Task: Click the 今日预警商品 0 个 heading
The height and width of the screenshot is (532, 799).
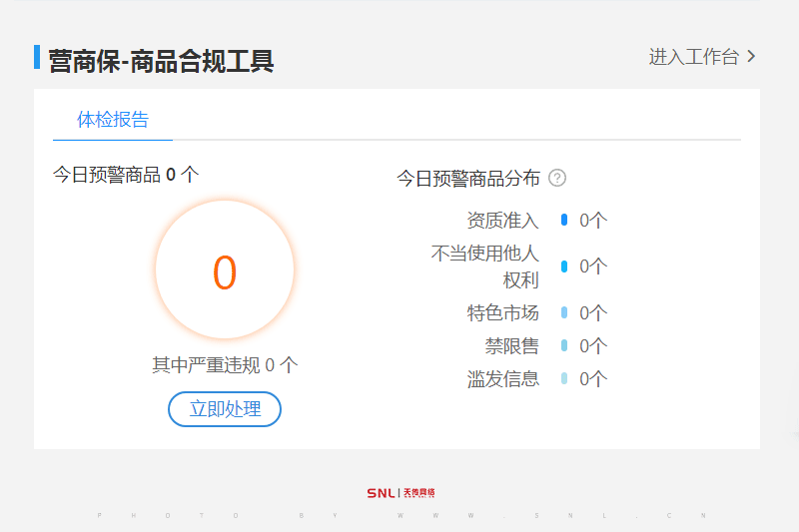Action: [126, 175]
